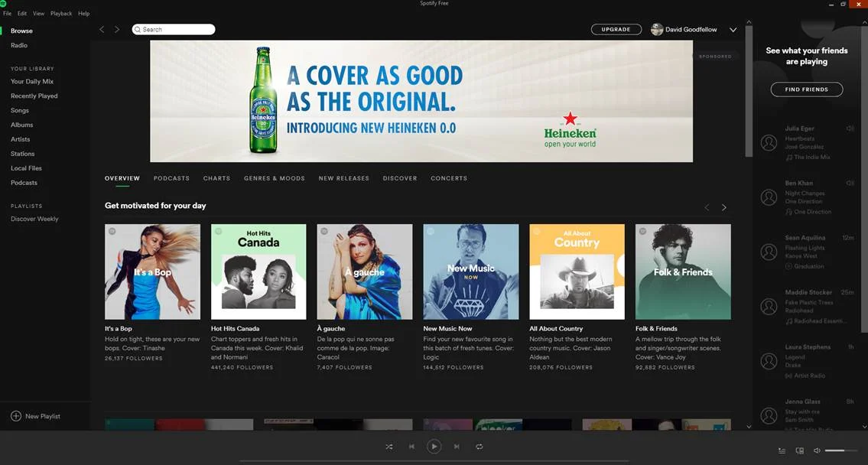This screenshot has height=465, width=868.
Task: Mute the volume using the speaker icon
Action: 817,451
